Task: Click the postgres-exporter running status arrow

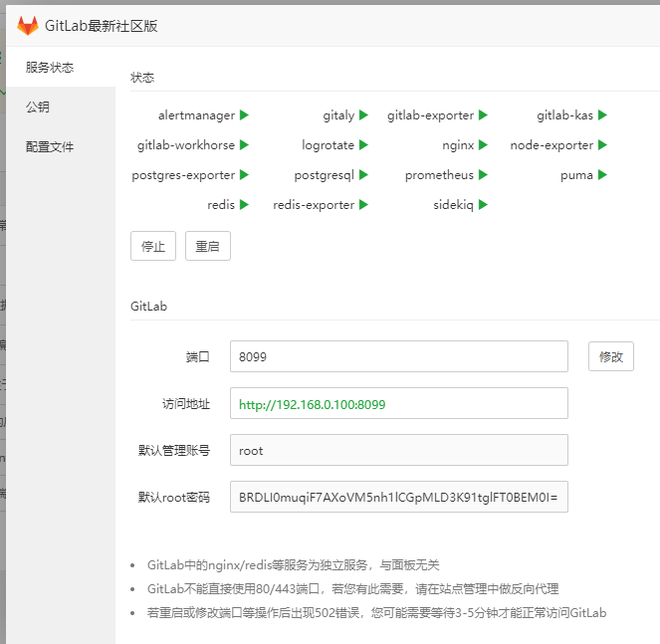Action: tap(244, 174)
